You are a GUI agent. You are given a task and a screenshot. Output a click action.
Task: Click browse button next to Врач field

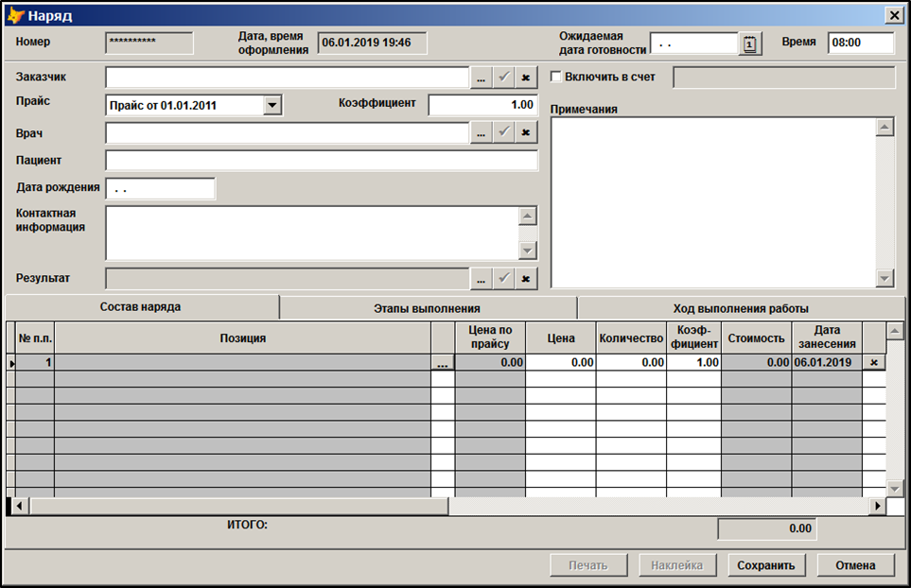coord(481,133)
